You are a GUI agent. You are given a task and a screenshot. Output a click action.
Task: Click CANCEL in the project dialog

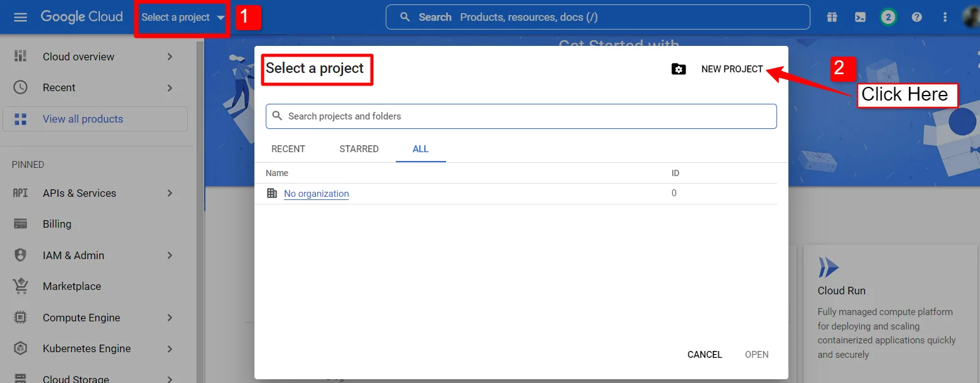pyautogui.click(x=704, y=354)
